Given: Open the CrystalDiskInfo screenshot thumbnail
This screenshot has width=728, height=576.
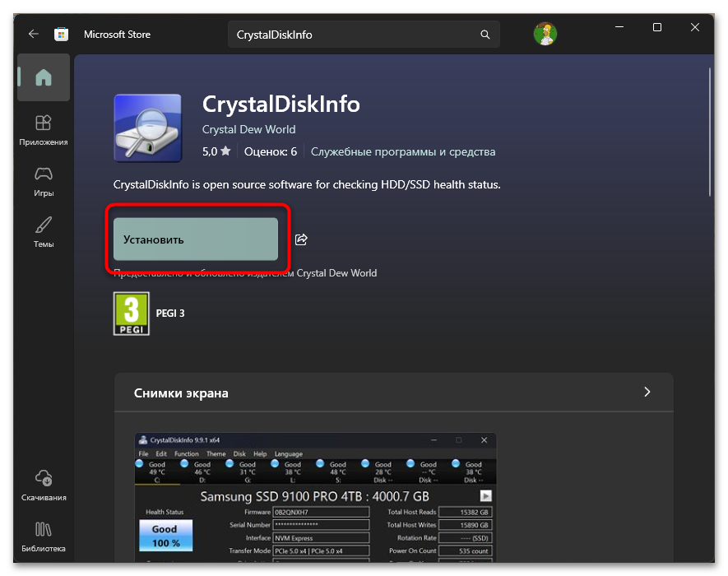Looking at the screenshot, I should tap(316, 498).
